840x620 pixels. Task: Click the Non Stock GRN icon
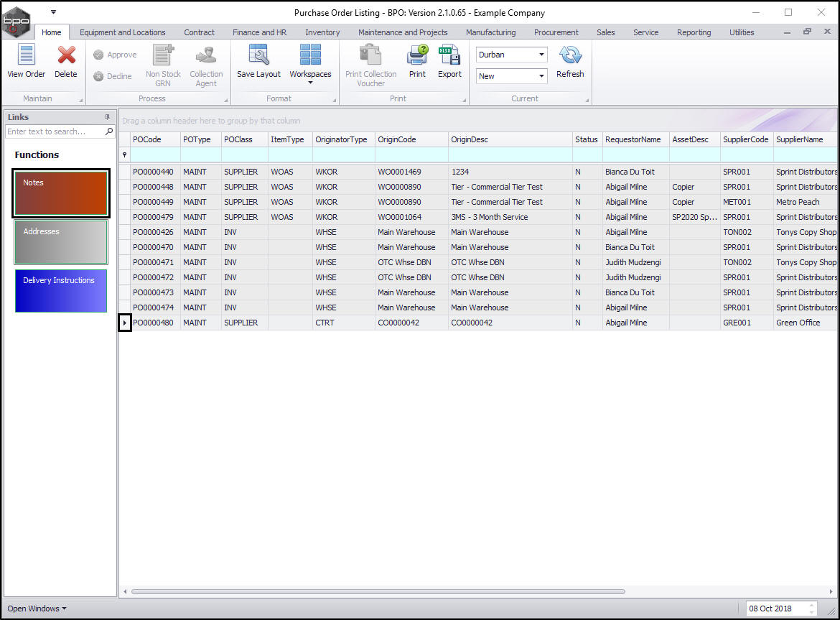pos(163,55)
